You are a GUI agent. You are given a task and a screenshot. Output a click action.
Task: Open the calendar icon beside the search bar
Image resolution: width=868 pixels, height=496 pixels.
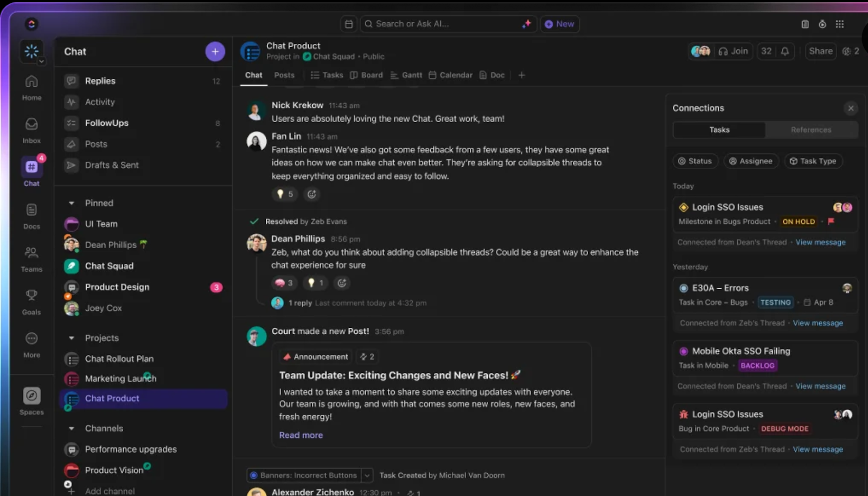coord(349,24)
